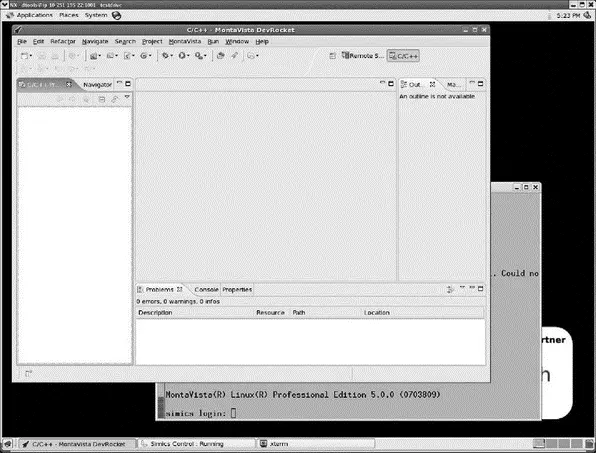Screen dimensions: 596x453
Task: Click the Search toolbar icon
Action: [x=234, y=56]
